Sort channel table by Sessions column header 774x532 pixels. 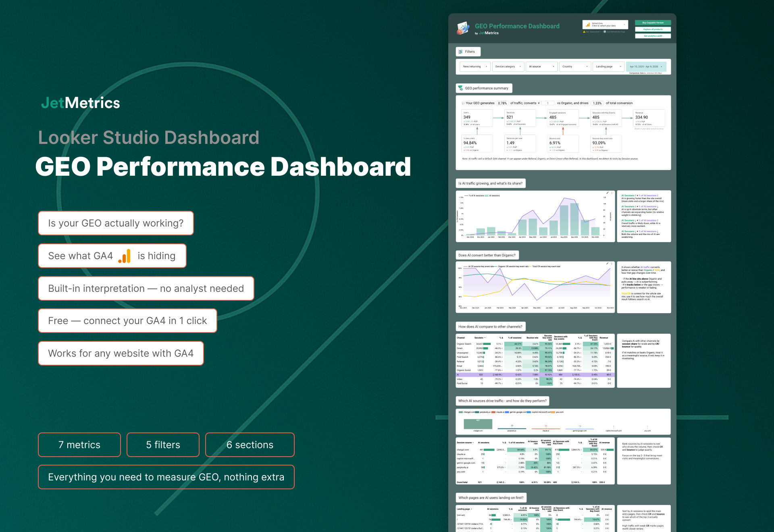479,338
